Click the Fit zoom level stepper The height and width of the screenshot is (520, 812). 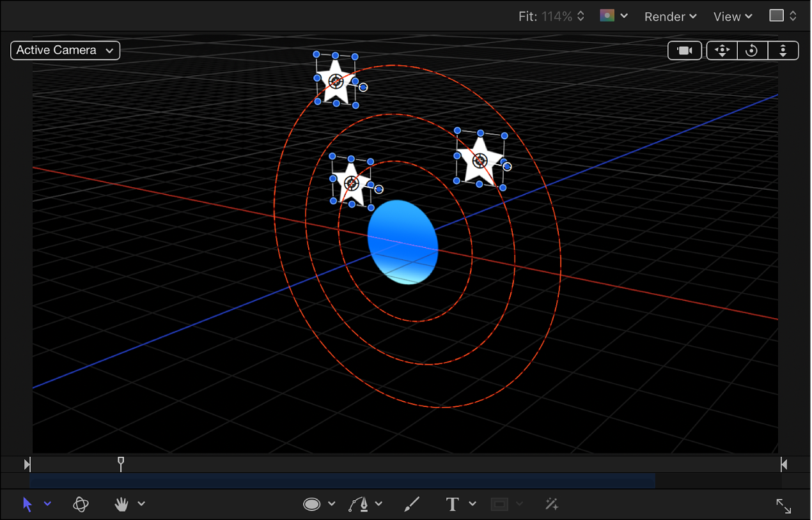(x=580, y=16)
